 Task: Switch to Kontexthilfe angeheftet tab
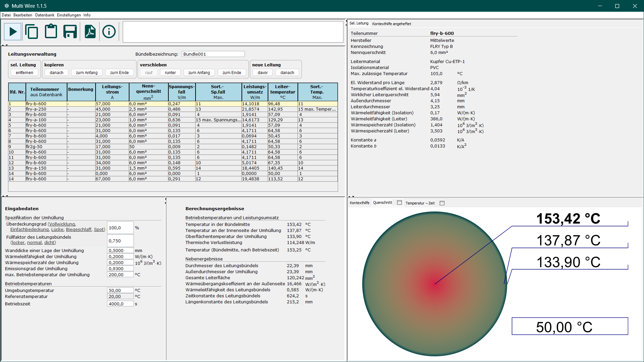(391, 24)
